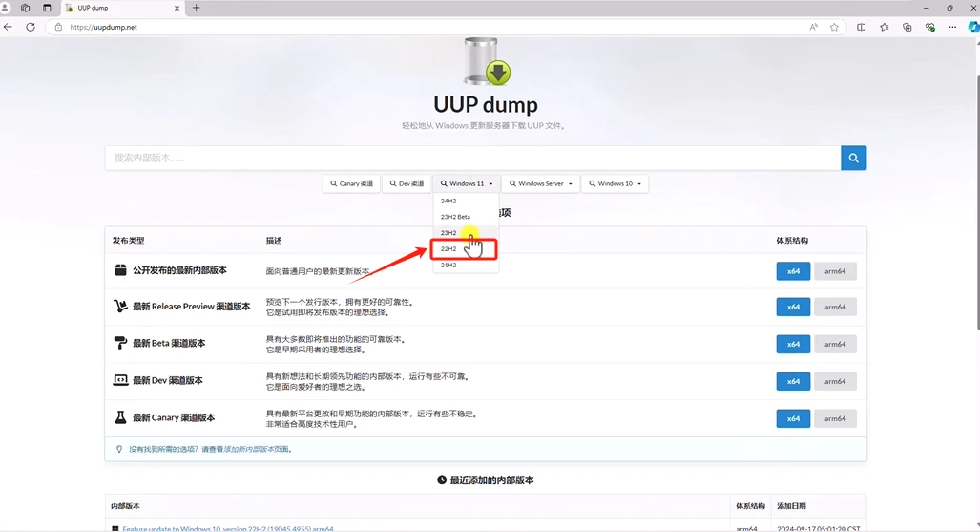The height and width of the screenshot is (532, 980).
Task: Click the lightbulb hint icon
Action: click(119, 449)
